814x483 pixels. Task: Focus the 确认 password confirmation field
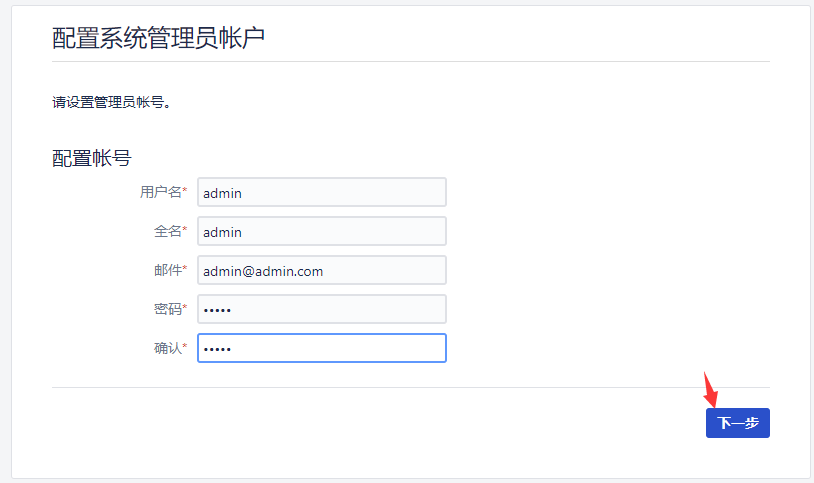(x=321, y=348)
